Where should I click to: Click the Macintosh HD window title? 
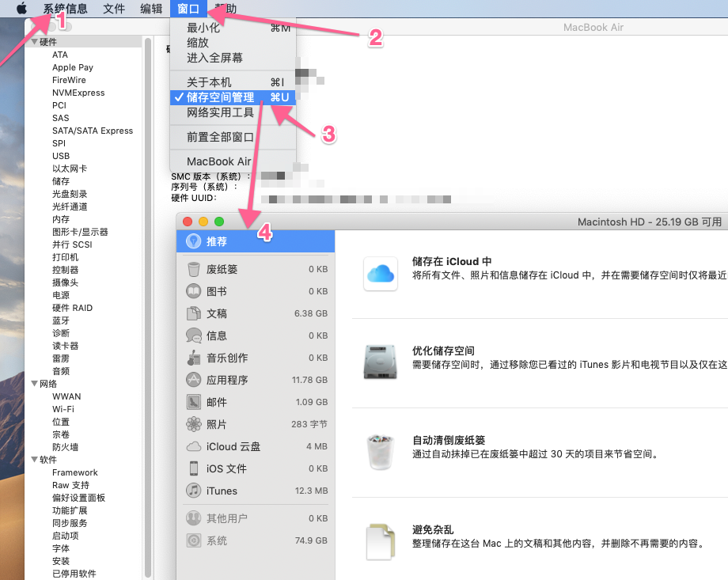click(x=650, y=222)
